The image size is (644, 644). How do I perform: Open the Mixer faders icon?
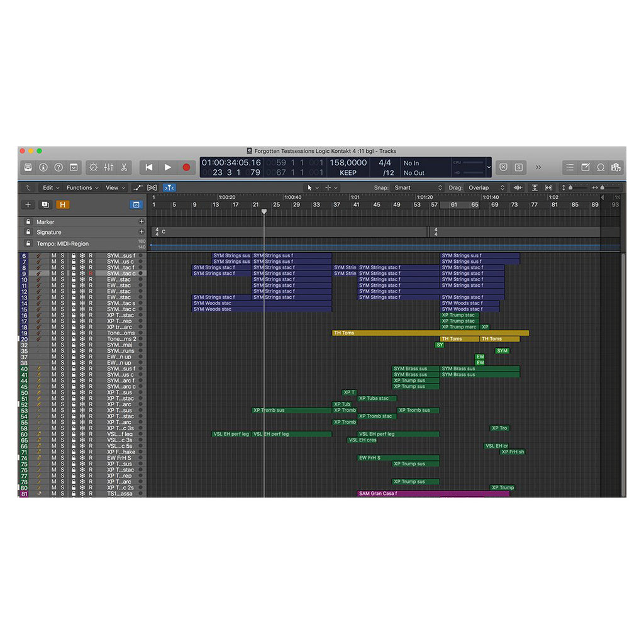(108, 167)
